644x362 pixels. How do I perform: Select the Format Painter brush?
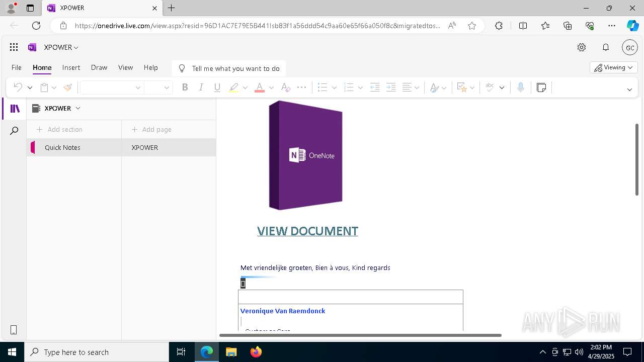pyautogui.click(x=68, y=87)
